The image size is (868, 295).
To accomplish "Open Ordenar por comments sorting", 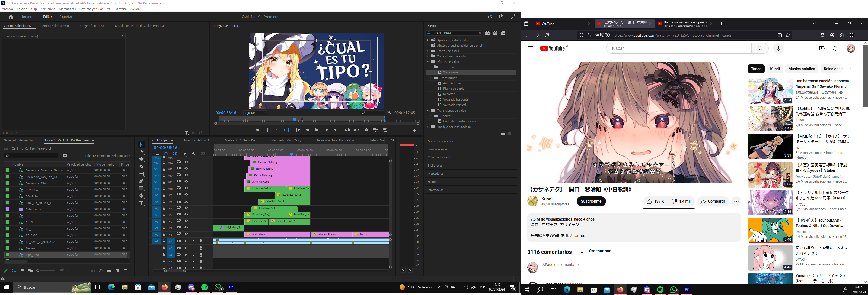I will pos(595,251).
